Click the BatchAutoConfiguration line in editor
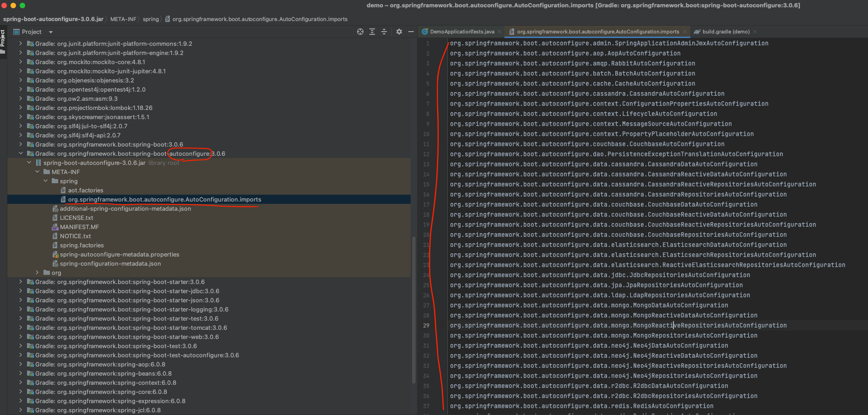 tap(572, 74)
